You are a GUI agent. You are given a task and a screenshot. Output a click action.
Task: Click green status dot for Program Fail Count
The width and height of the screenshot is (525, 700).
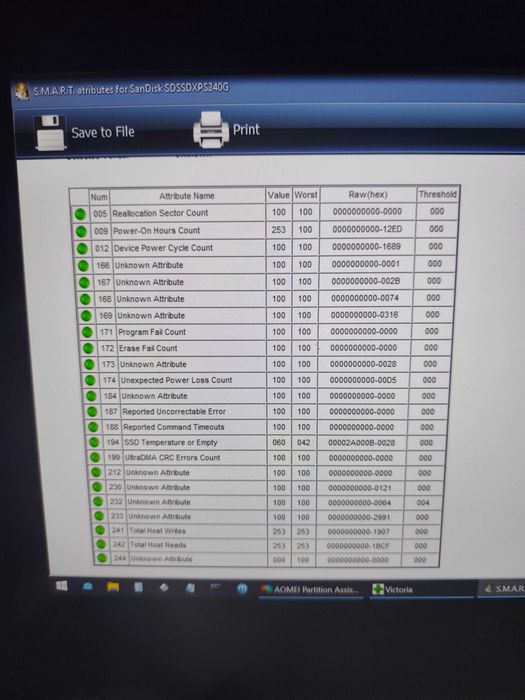(x=87, y=332)
